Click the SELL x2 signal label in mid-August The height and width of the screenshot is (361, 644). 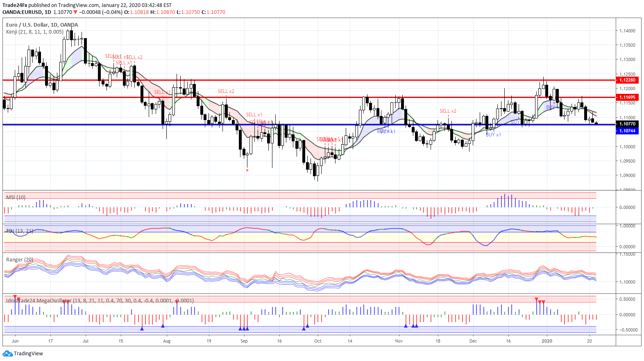226,91
